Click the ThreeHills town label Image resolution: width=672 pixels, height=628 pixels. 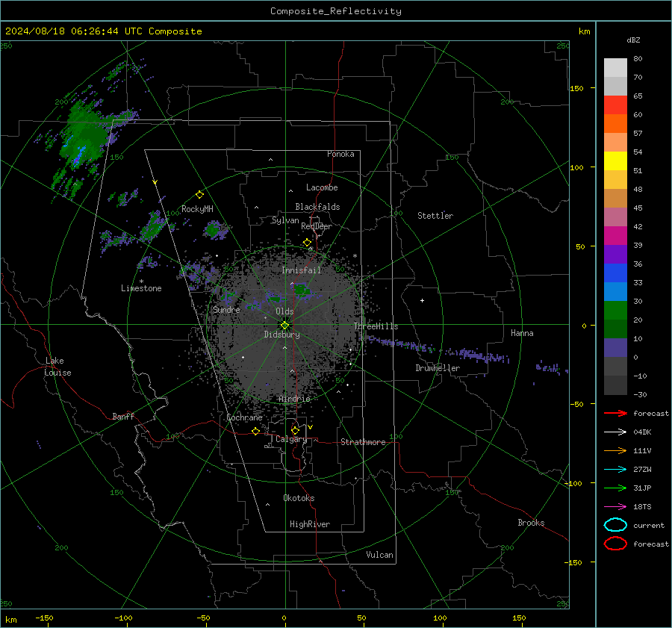click(376, 326)
